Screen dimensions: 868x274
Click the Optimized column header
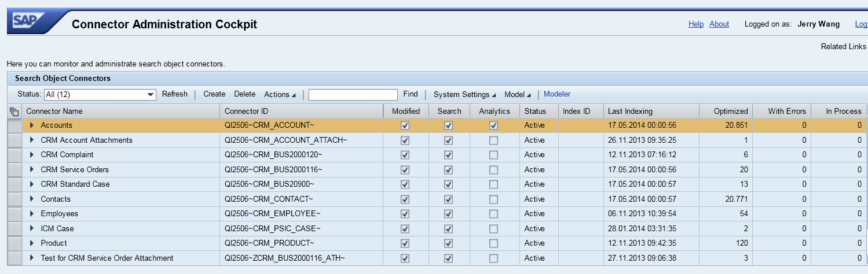pos(726,112)
